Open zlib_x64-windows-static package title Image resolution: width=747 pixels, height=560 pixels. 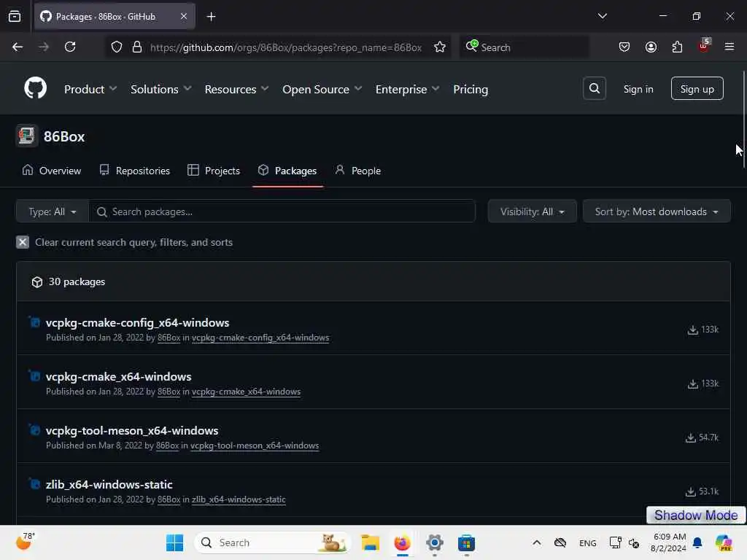click(109, 484)
